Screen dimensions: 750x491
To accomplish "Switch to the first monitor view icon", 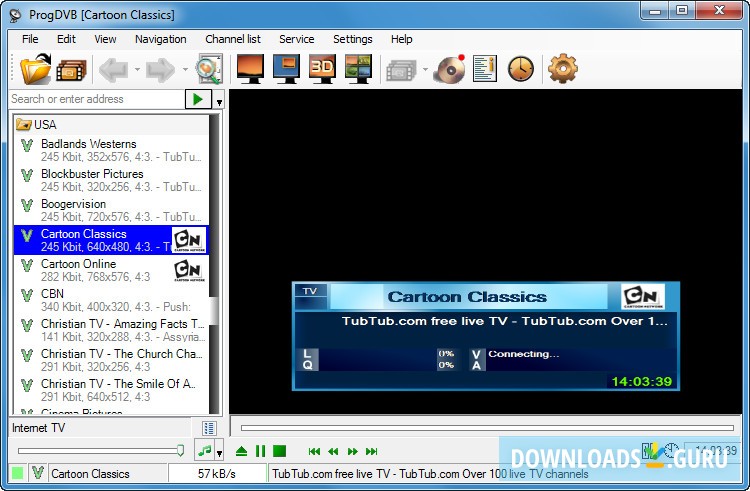I will [x=249, y=69].
